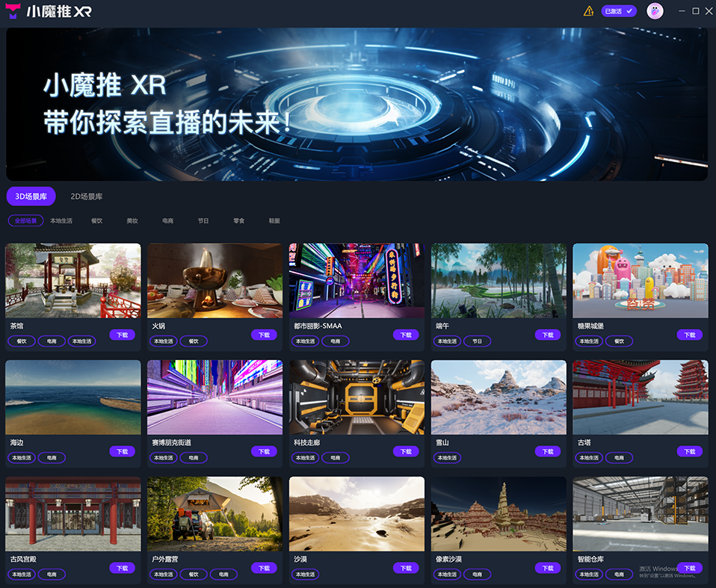
Task: Open the user avatar profile icon
Action: coord(655,11)
